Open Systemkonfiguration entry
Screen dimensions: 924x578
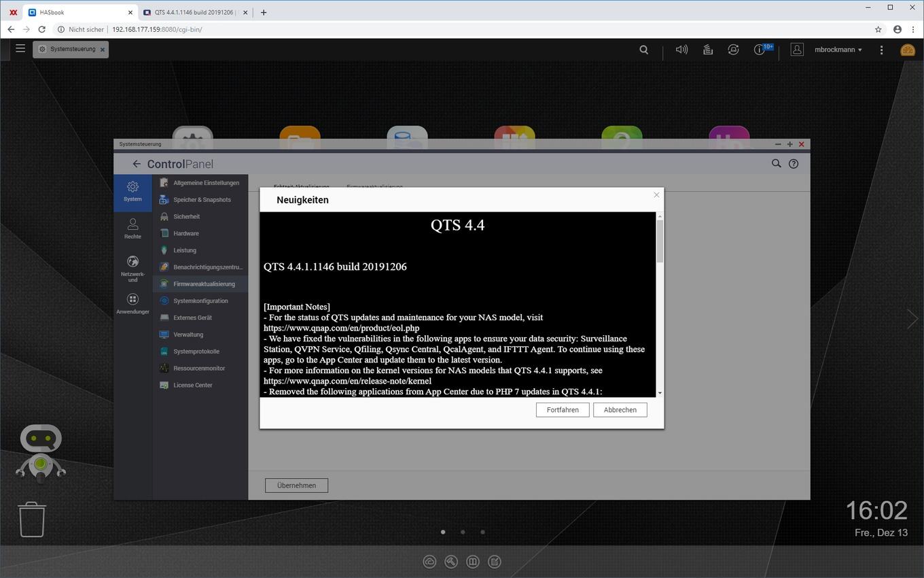tap(200, 301)
